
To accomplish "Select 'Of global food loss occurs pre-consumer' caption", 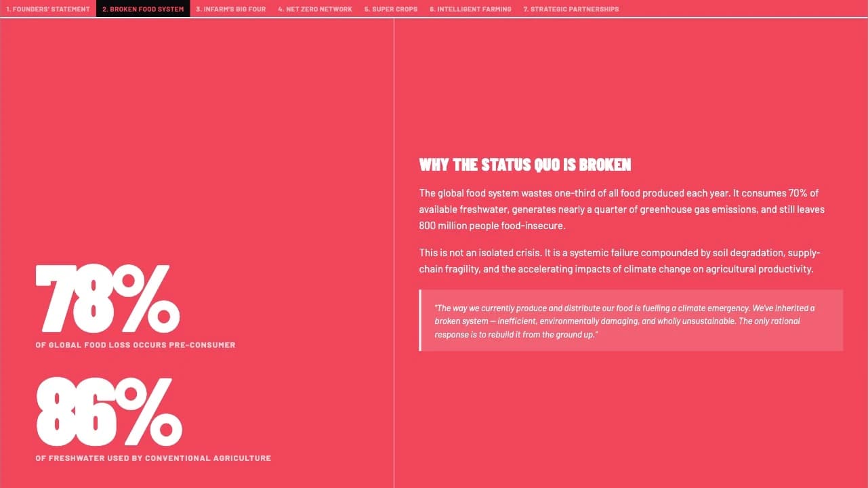I will pyautogui.click(x=136, y=345).
